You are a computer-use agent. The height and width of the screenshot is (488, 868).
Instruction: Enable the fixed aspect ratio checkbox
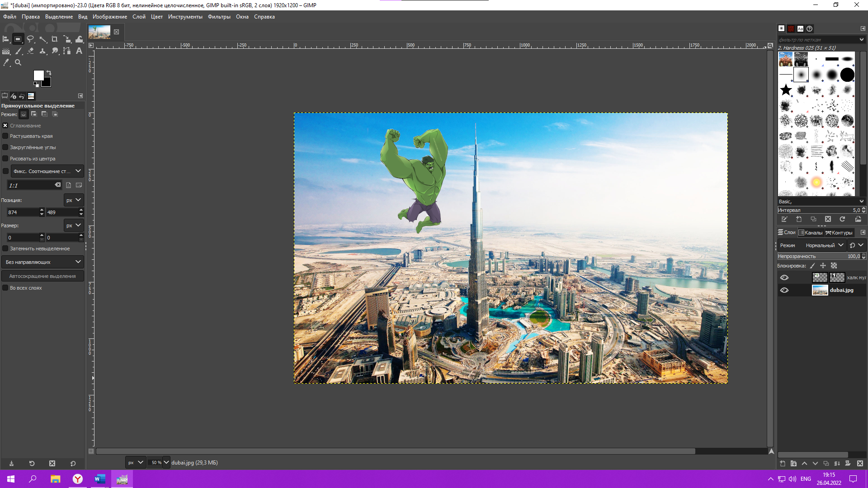pos(5,171)
